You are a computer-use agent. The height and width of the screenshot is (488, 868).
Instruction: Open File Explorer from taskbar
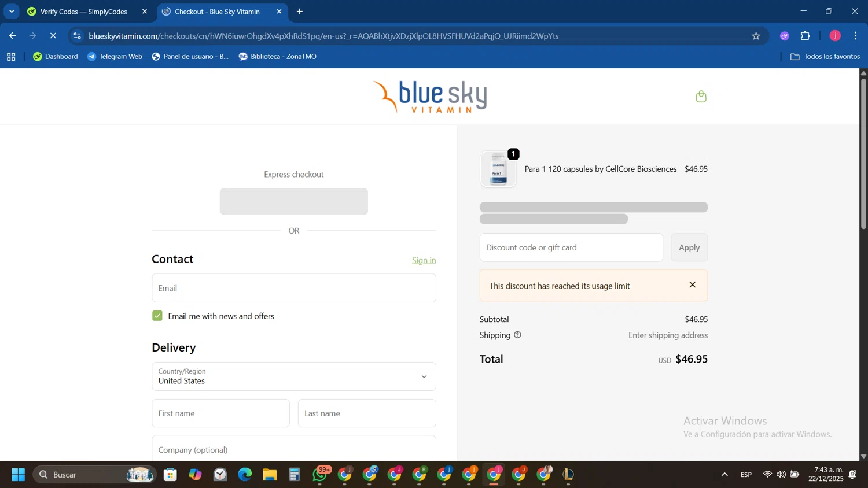point(270,475)
